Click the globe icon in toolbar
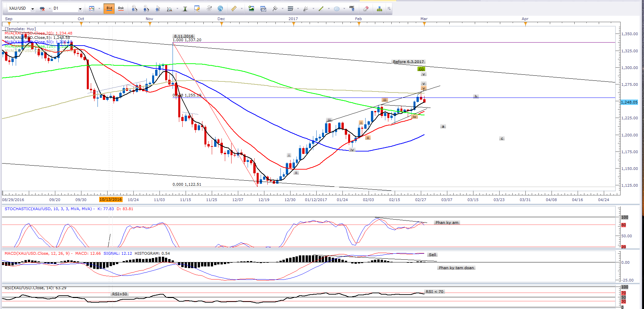Screen dimensions: 644x309 coord(220,9)
